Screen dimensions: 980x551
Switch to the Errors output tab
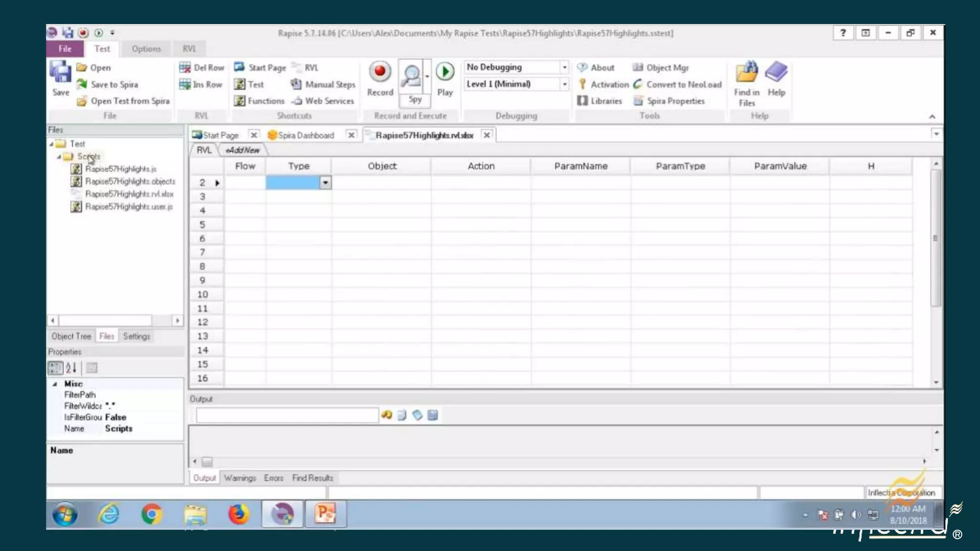point(274,478)
